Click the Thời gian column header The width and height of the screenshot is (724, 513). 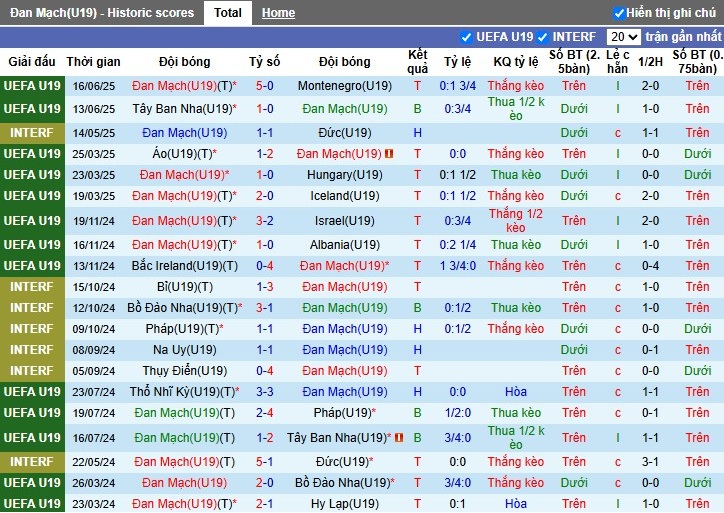[x=93, y=62]
